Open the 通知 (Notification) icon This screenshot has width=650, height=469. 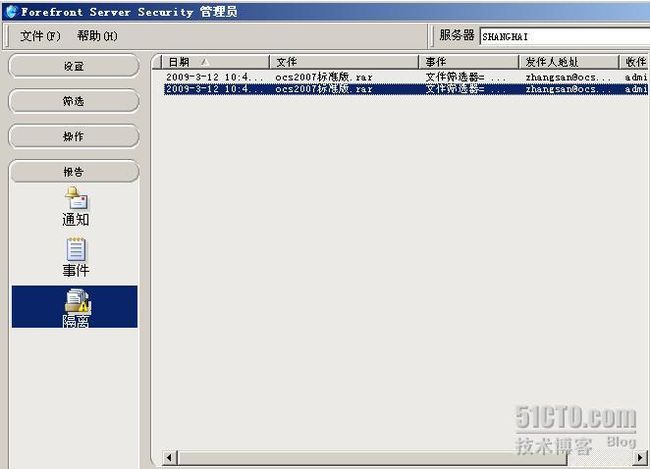click(75, 206)
